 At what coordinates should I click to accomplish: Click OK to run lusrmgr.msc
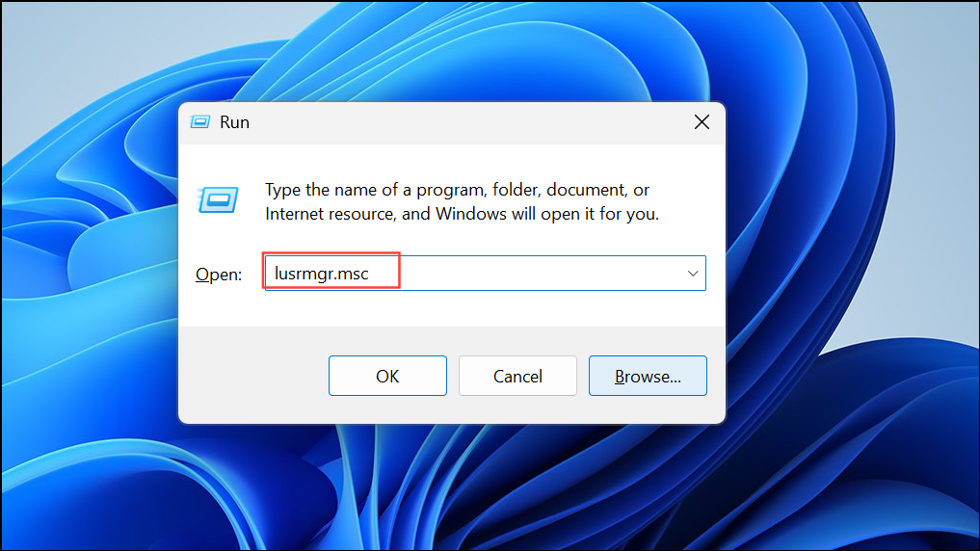(387, 376)
